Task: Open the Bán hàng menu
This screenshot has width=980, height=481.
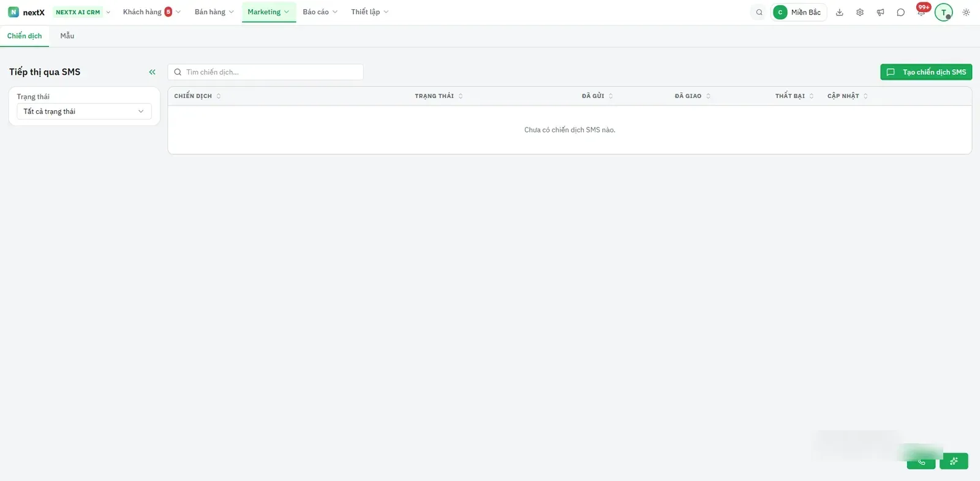Action: (x=214, y=12)
